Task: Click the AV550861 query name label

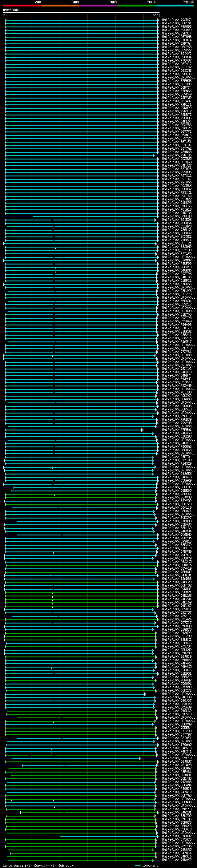Action: [x=11, y=10]
